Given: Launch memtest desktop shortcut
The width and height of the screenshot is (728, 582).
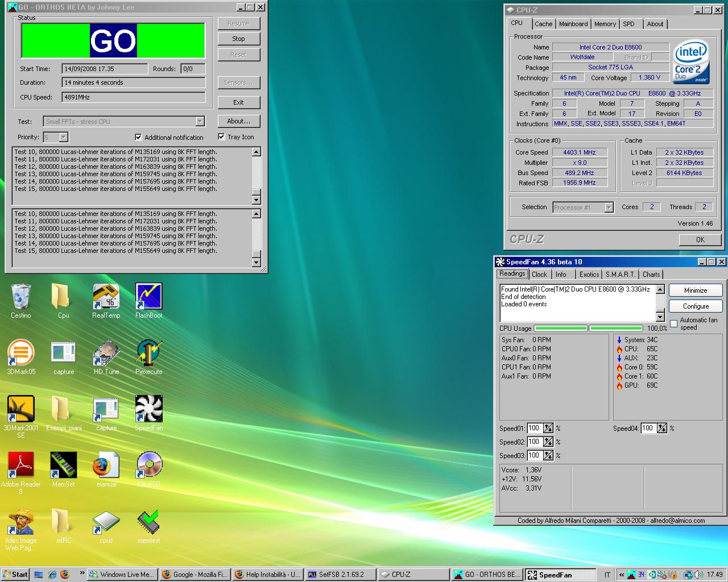Looking at the screenshot, I should 148,521.
